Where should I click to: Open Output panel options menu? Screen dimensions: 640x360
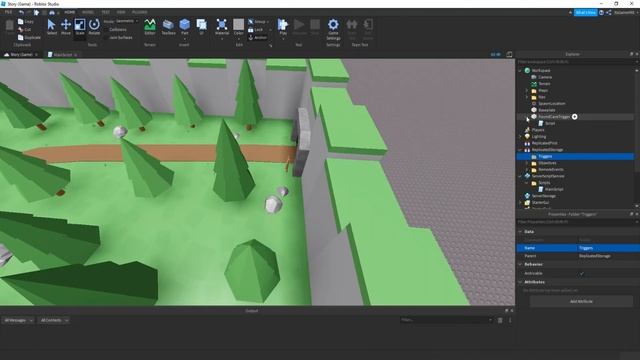point(510,320)
